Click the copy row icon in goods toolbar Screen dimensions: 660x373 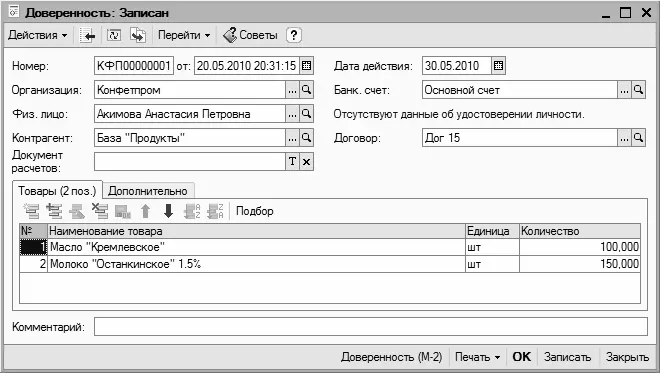point(54,211)
